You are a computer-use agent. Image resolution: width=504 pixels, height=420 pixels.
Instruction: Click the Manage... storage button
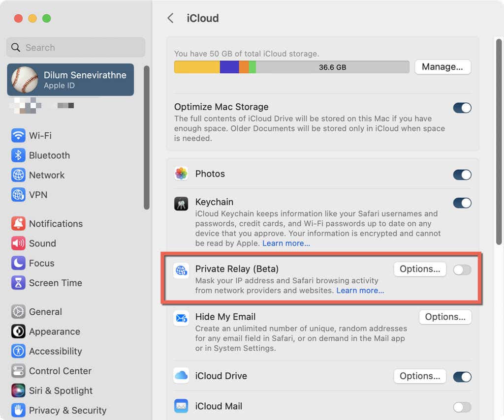tap(442, 67)
